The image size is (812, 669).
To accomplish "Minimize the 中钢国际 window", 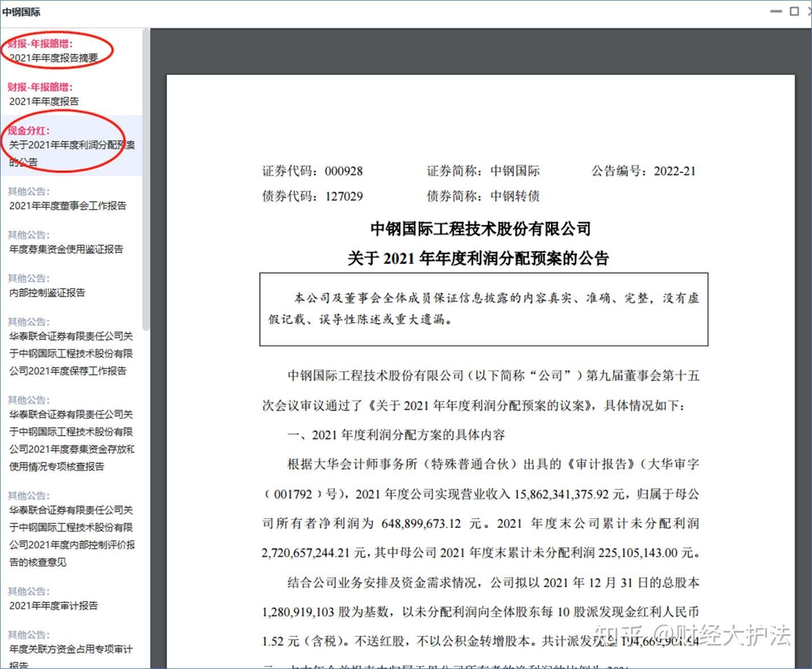I will 776,11.
